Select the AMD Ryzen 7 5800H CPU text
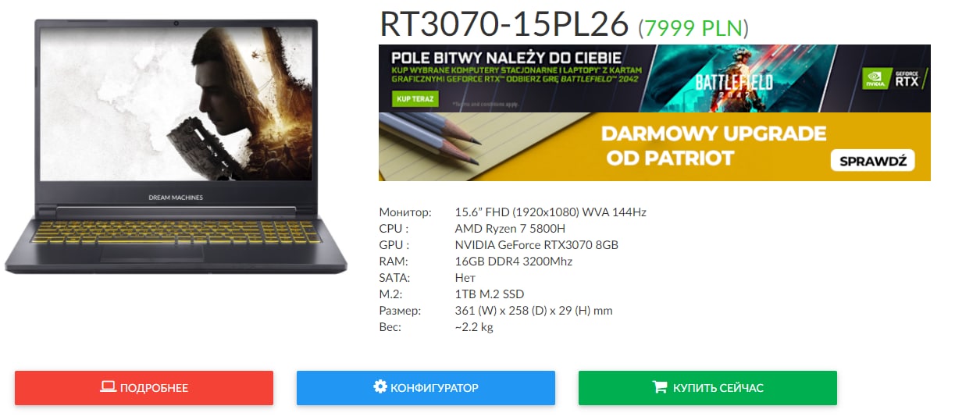980x420 pixels. 510,229
